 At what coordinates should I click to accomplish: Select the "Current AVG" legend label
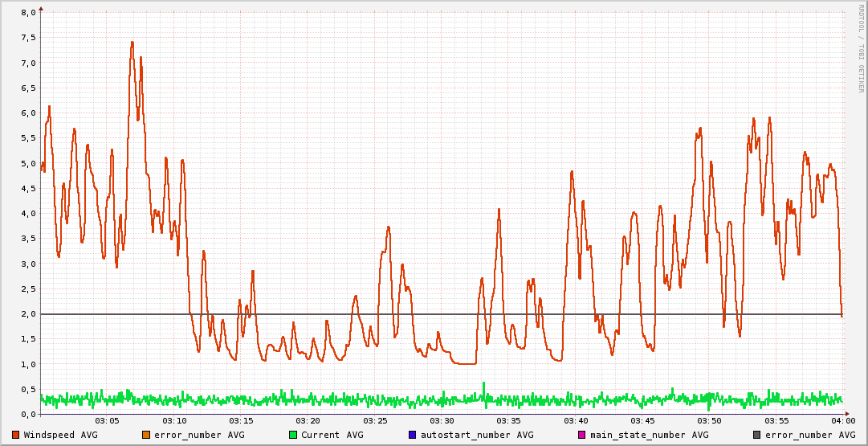pos(332,435)
